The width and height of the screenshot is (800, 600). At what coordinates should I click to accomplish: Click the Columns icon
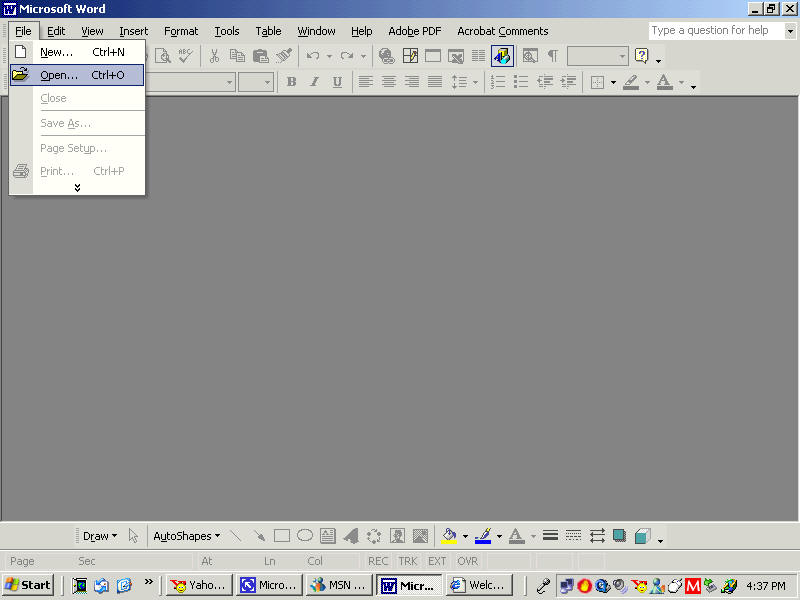click(x=478, y=56)
